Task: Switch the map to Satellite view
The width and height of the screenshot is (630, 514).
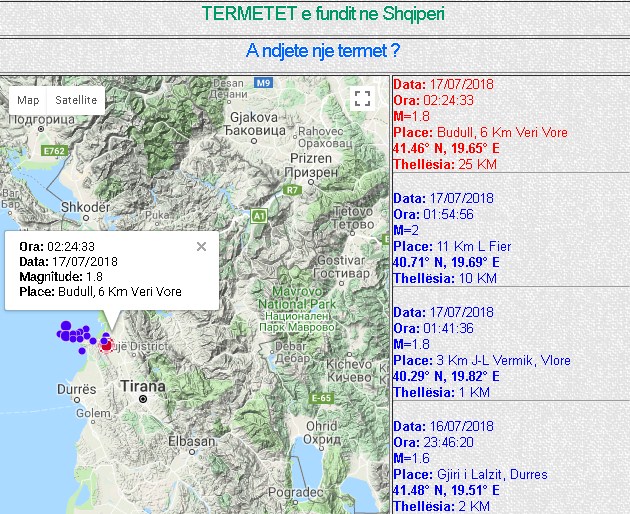Action: pos(76,100)
